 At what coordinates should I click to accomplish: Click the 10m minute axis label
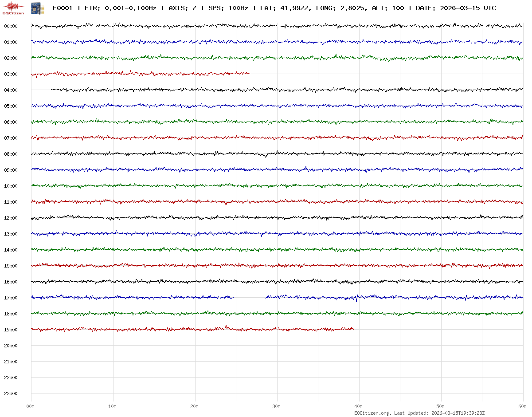[x=113, y=406]
